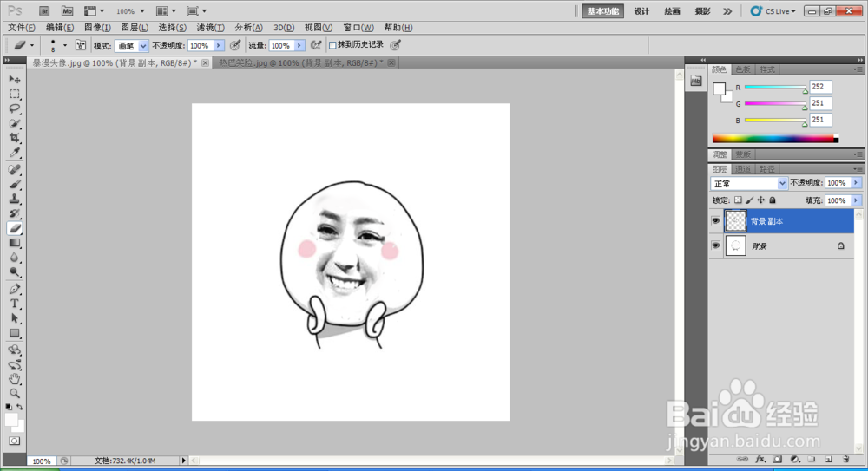Select the Hand tool

pyautogui.click(x=15, y=379)
